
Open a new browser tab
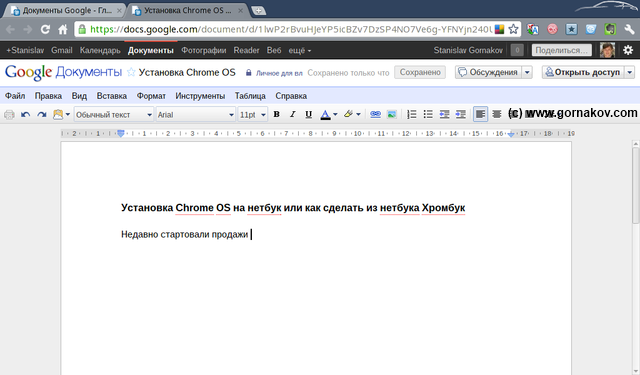pyautogui.click(x=258, y=11)
